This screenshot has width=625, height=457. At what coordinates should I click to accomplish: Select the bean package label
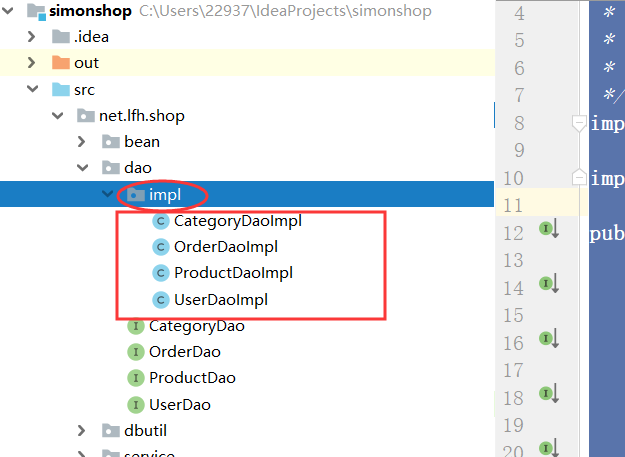[x=142, y=142]
